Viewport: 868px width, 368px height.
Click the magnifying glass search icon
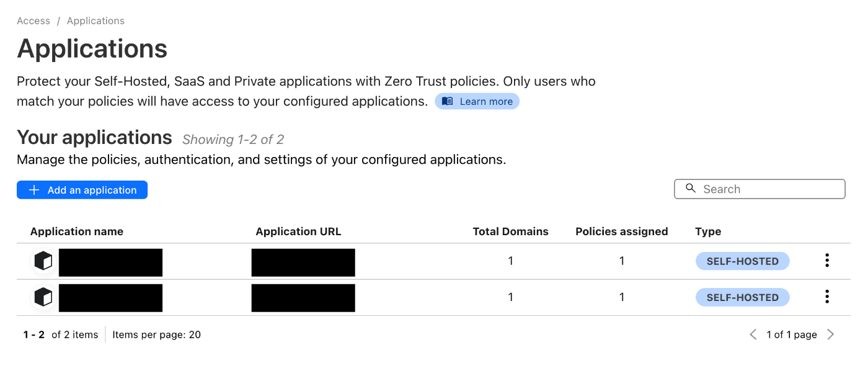pyautogui.click(x=691, y=189)
